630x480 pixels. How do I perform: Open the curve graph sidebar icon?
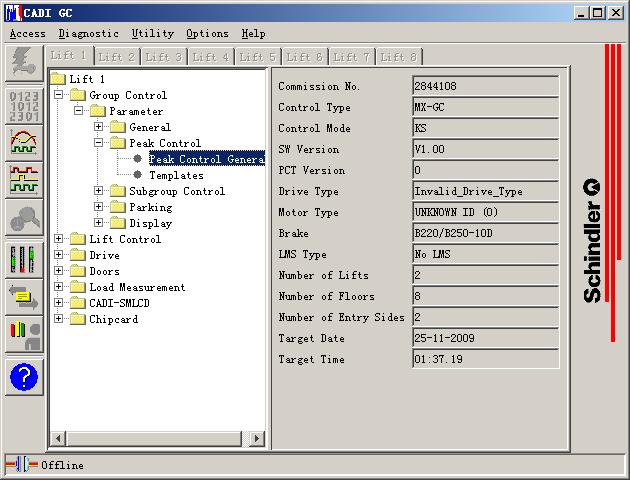click(24, 142)
